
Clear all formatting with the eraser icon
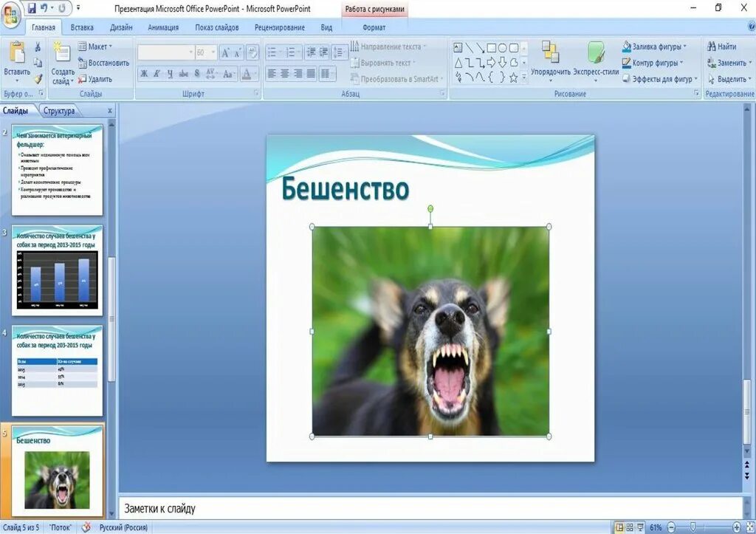252,52
